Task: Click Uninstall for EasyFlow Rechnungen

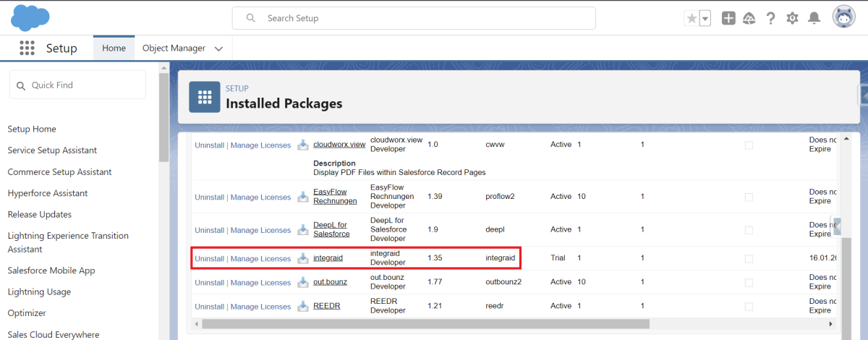Action: (210, 197)
